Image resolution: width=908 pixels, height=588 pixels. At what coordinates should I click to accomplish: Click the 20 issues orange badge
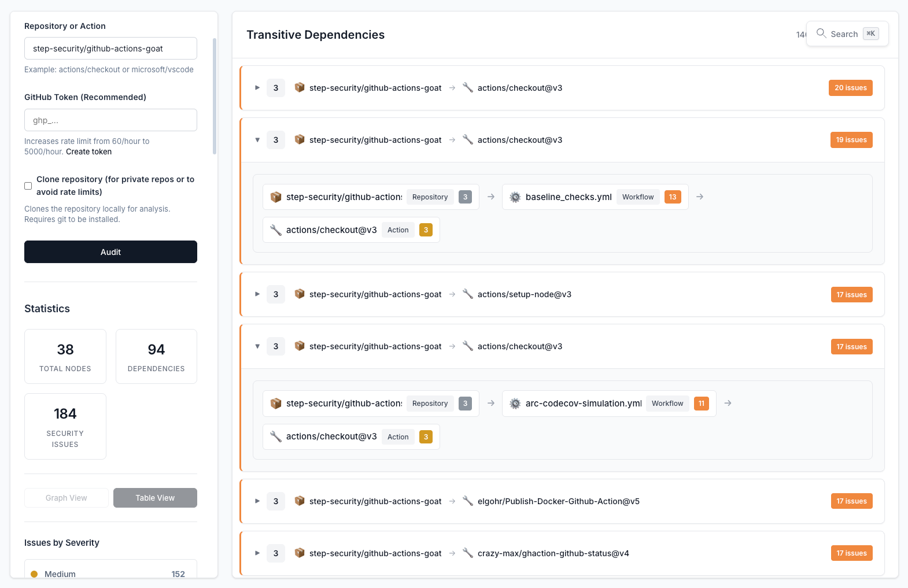point(850,88)
